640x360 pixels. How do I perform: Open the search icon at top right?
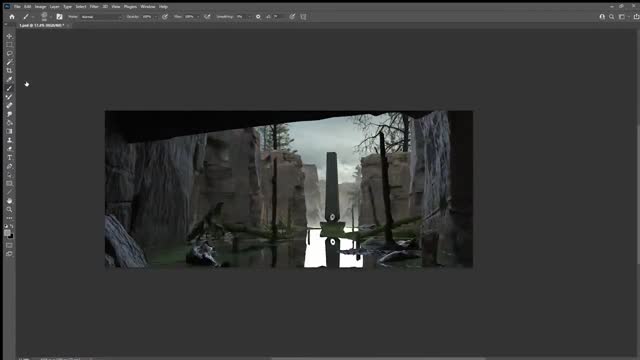point(611,17)
